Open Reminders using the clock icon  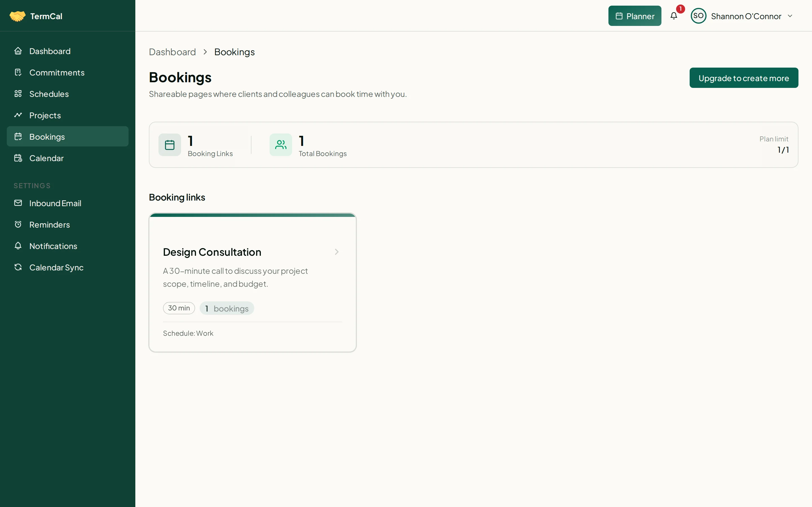tap(18, 224)
